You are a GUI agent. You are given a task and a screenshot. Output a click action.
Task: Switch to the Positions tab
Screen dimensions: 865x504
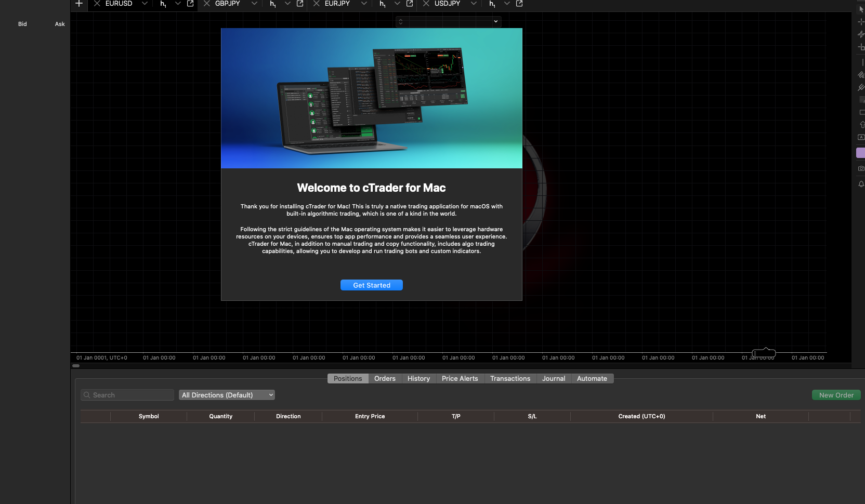[x=348, y=379]
